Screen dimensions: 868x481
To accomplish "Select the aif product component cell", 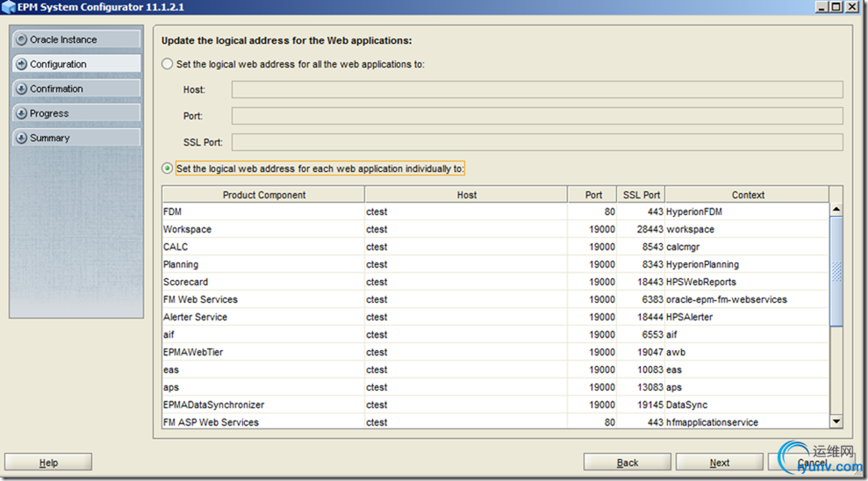I will [x=263, y=335].
